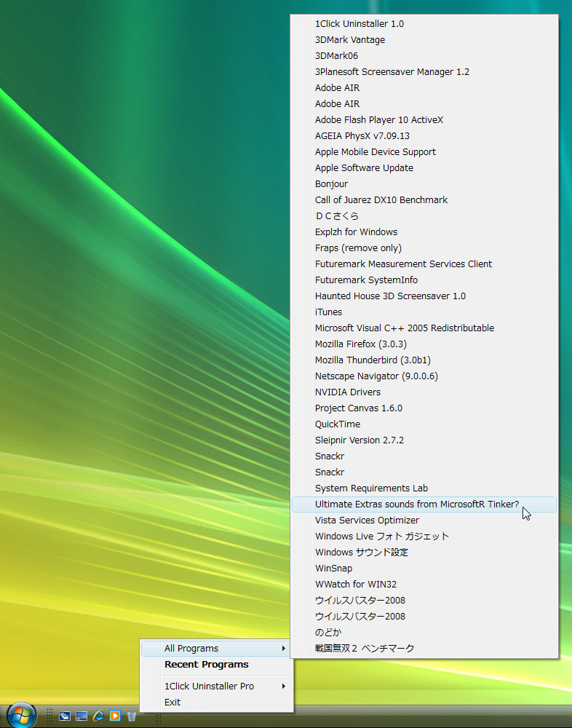Select Netscape Navigator (9.0.0.6)
Screen dimensions: 572x728
tap(424, 376)
